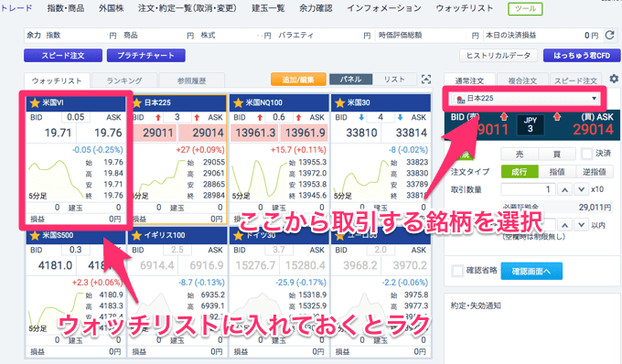Open 指数・商品 menu
Viewport: 622px width, 364px height.
[66, 8]
